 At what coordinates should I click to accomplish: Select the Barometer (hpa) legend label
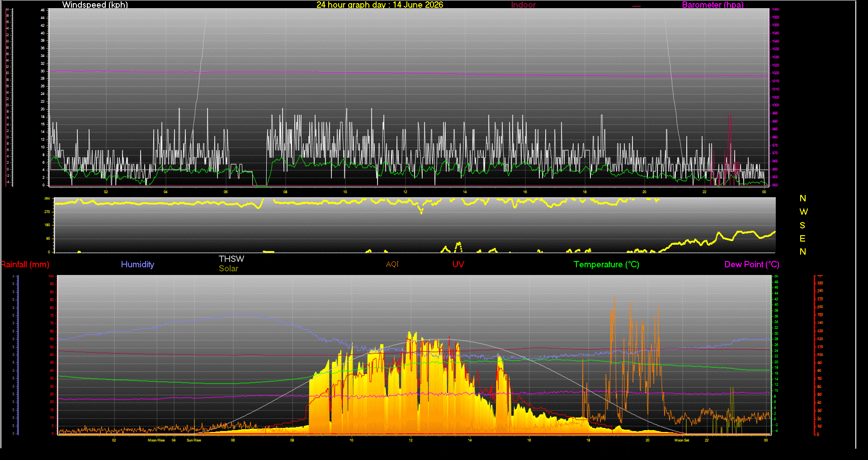tap(712, 5)
